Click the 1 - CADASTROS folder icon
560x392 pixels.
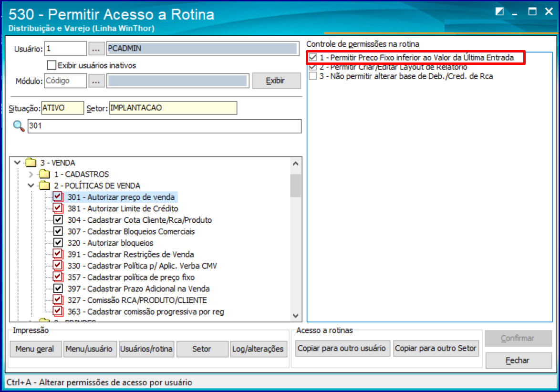click(45, 174)
